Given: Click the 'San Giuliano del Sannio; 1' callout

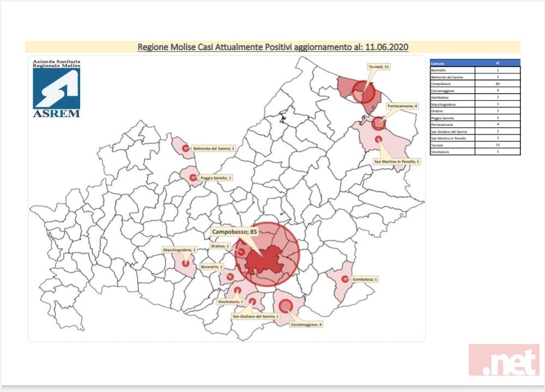Looking at the screenshot, I should click(x=256, y=316).
